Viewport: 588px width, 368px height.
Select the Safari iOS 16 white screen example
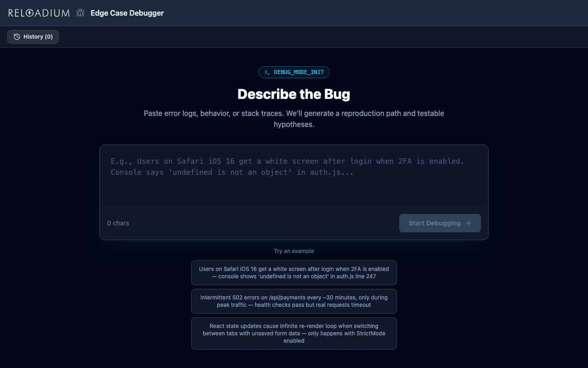tap(294, 273)
